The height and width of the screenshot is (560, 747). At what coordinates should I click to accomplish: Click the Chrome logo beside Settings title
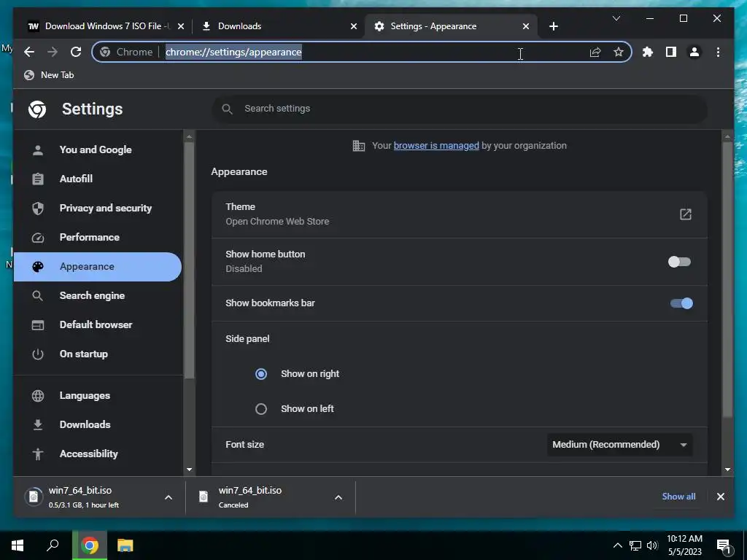[x=37, y=109]
